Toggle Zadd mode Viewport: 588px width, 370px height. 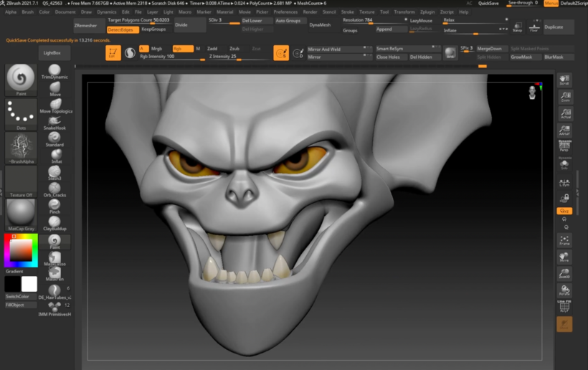(x=212, y=49)
